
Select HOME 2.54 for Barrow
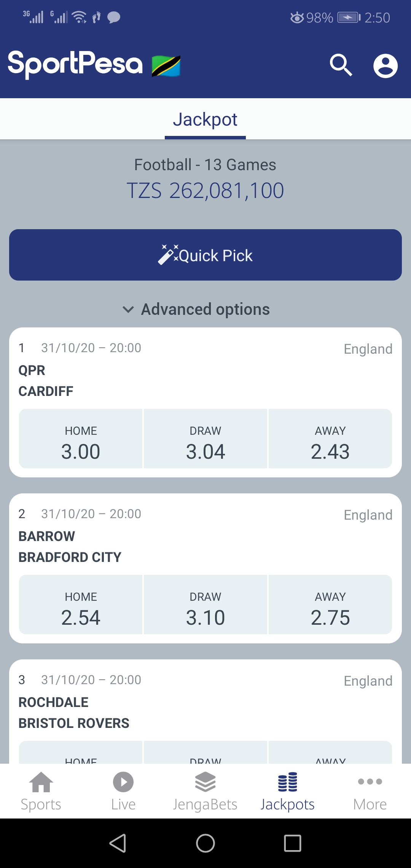click(x=81, y=605)
